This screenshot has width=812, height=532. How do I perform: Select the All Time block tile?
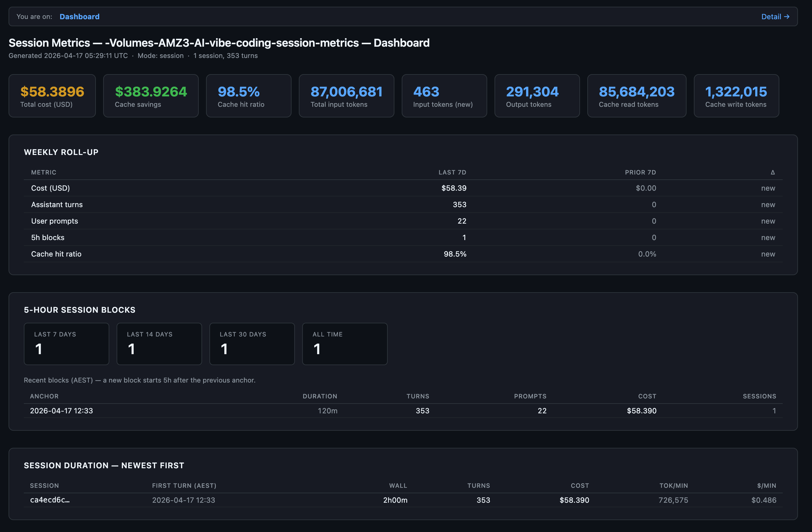(x=345, y=344)
